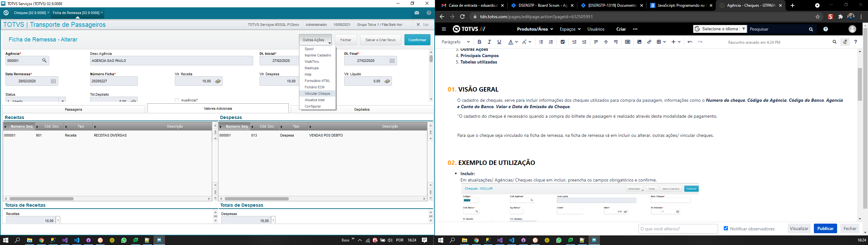868x245 pixels.
Task: Click the Confirmar button
Action: 417,40
